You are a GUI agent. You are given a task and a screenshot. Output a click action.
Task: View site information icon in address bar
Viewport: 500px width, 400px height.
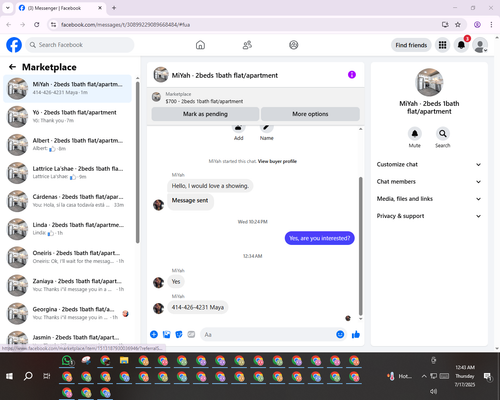point(53,24)
